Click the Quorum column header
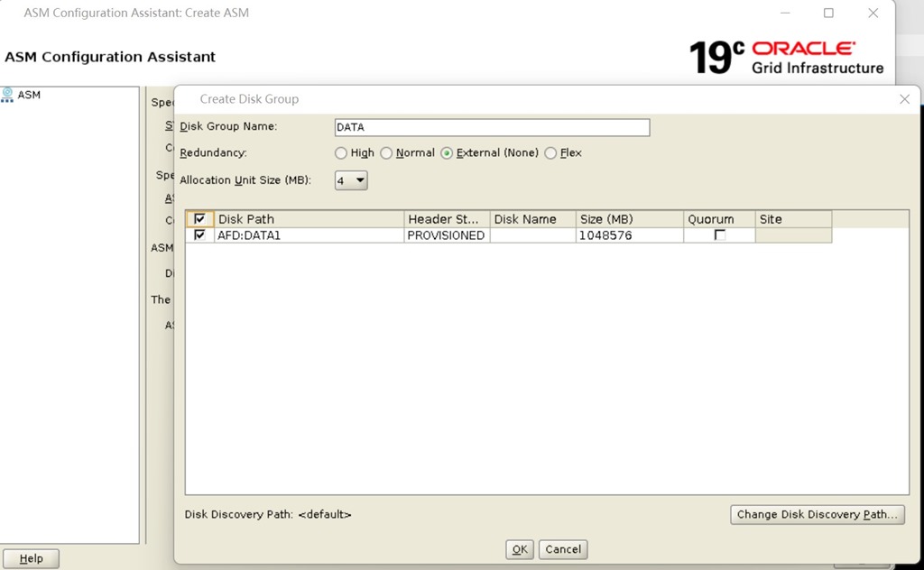 click(719, 219)
